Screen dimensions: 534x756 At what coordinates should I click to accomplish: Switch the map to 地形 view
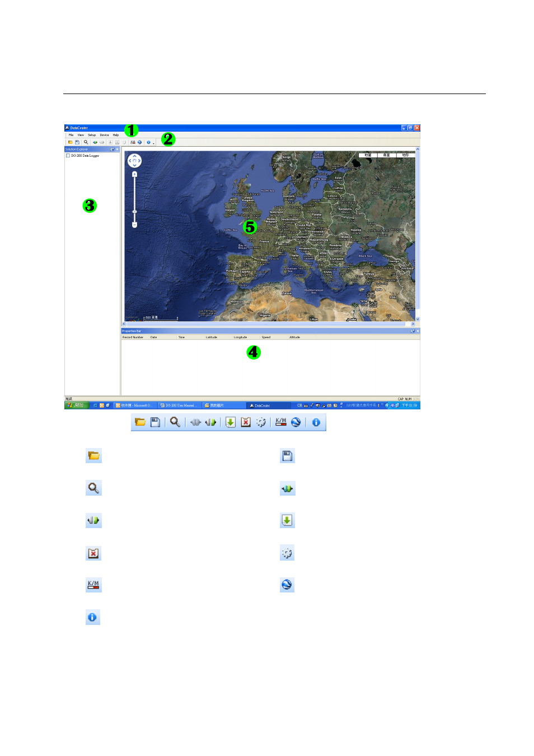click(x=406, y=155)
